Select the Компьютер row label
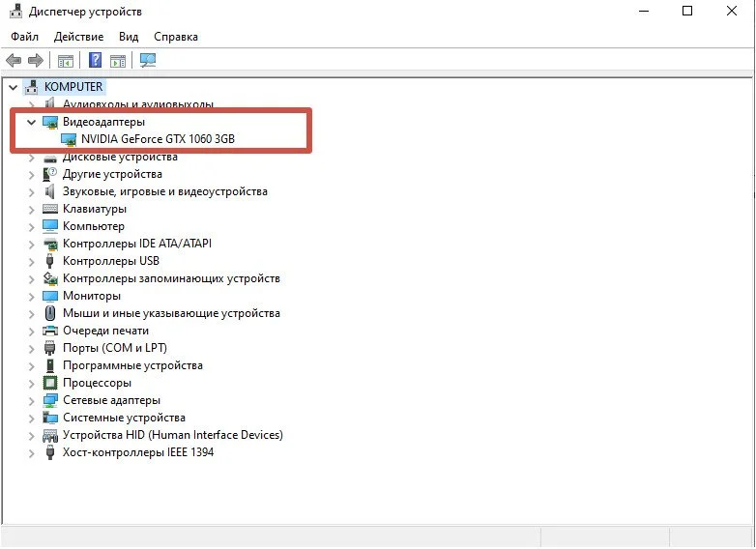756x549 pixels. click(94, 226)
